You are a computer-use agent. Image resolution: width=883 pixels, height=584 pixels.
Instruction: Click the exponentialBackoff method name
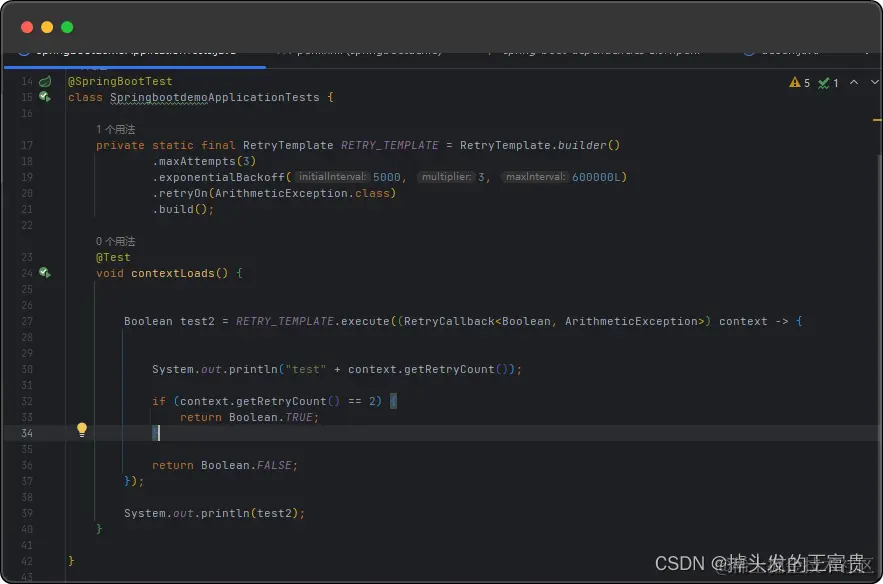(x=222, y=177)
